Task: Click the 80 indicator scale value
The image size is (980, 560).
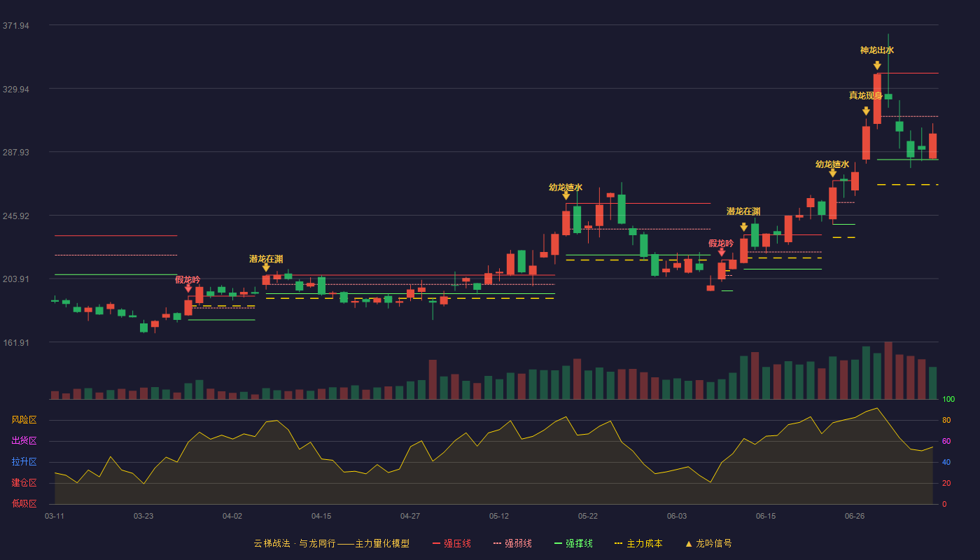Action: click(946, 421)
